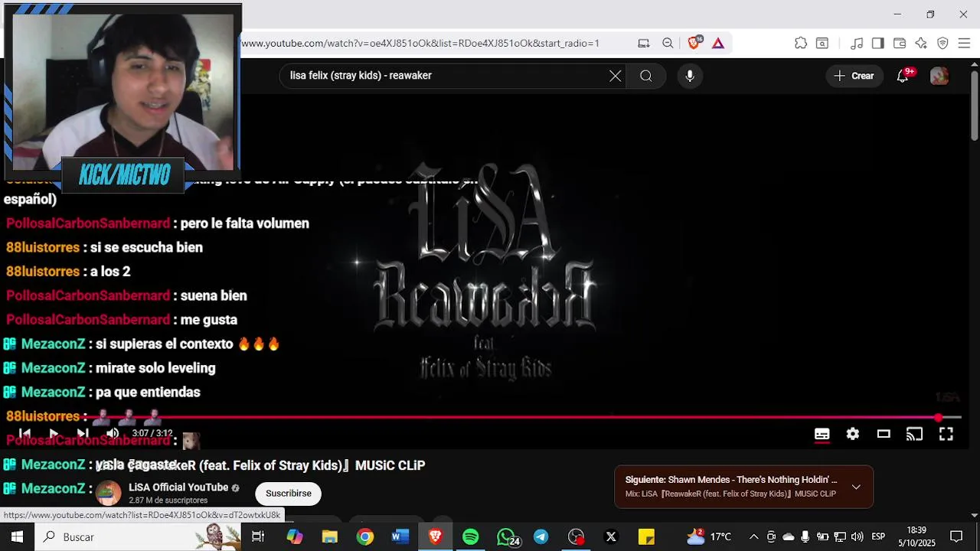Click install-app icon in address bar
The height and width of the screenshot is (551, 980).
click(x=644, y=43)
